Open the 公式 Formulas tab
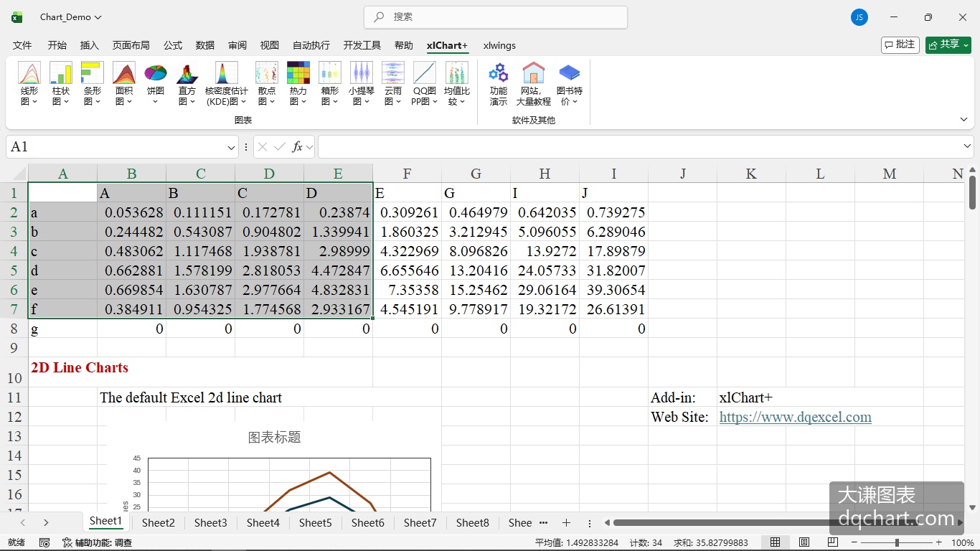 (173, 45)
